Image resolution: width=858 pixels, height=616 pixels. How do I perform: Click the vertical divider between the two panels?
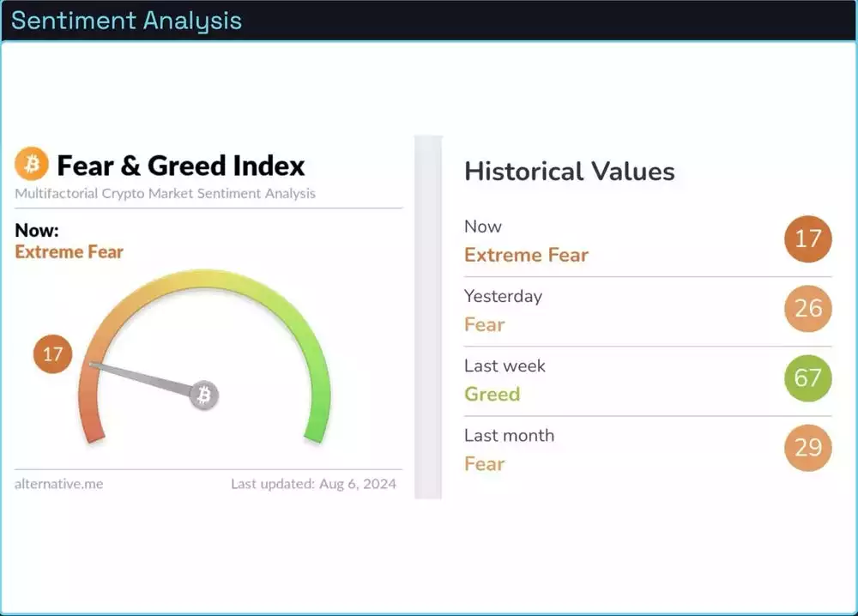[428, 317]
